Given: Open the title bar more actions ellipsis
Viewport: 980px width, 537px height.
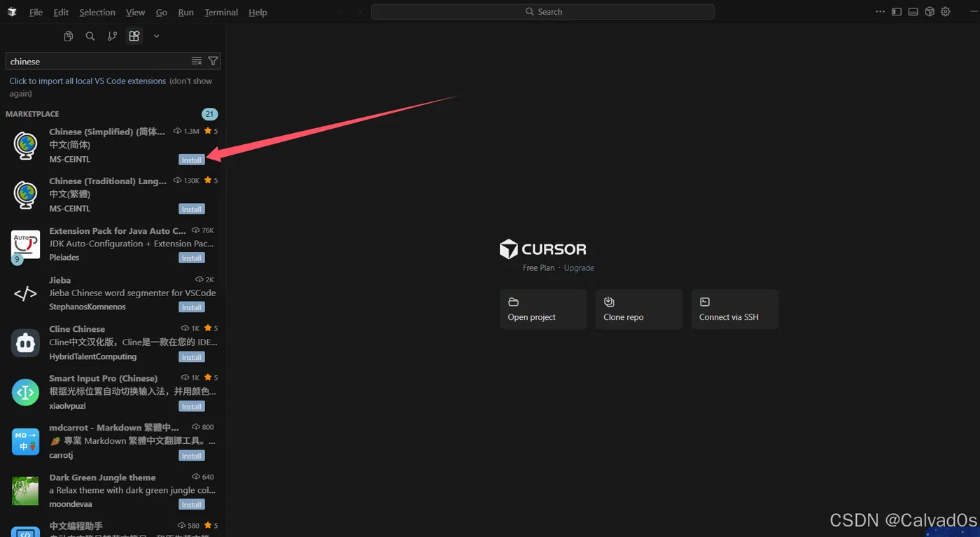Looking at the screenshot, I should point(880,12).
